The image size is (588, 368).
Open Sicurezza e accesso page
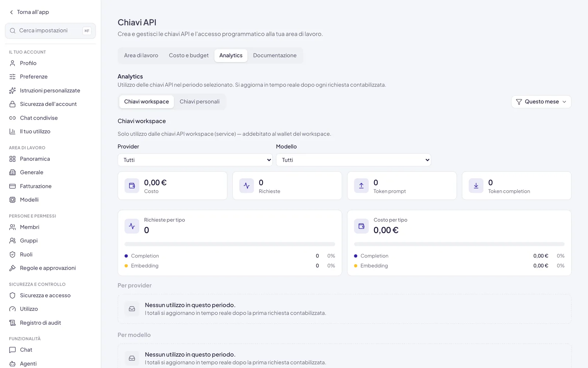(x=50, y=296)
